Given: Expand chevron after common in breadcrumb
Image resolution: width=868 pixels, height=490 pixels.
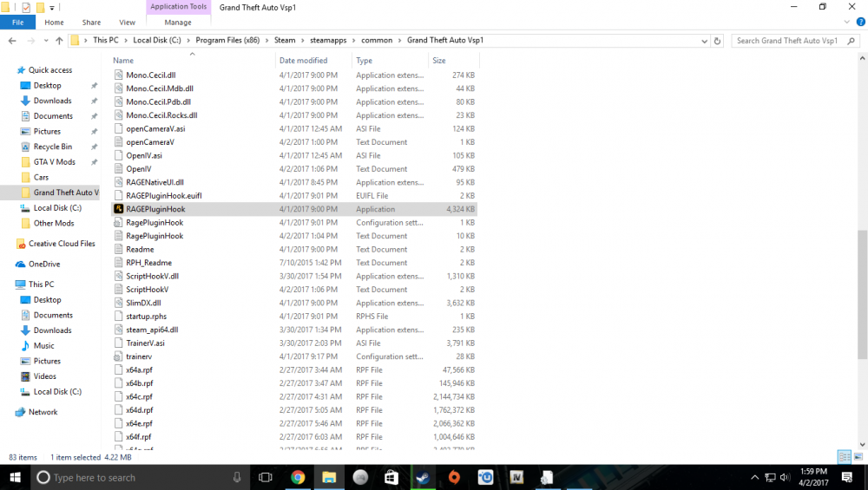Looking at the screenshot, I should point(399,41).
